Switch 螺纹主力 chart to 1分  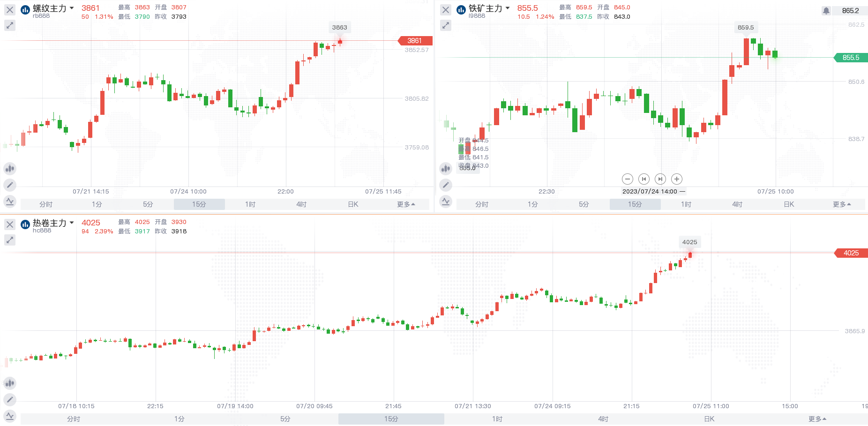(x=97, y=204)
